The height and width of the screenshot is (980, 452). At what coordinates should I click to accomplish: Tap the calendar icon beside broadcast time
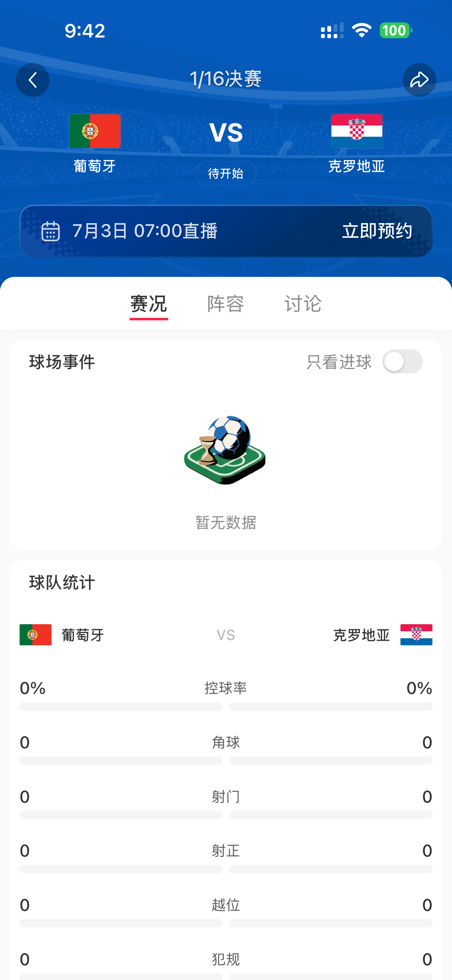pos(50,231)
